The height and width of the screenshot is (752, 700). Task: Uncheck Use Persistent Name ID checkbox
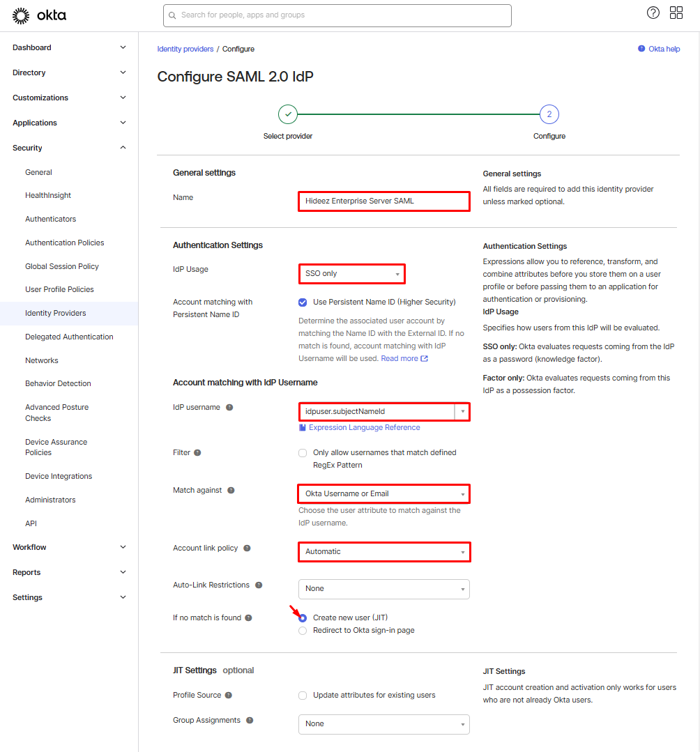click(303, 302)
